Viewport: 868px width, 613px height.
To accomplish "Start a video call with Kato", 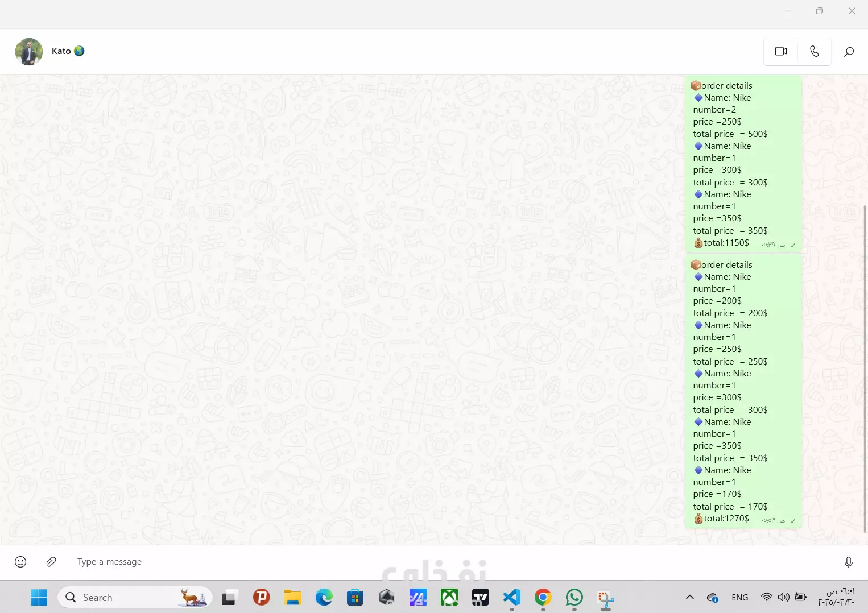I will (x=781, y=51).
